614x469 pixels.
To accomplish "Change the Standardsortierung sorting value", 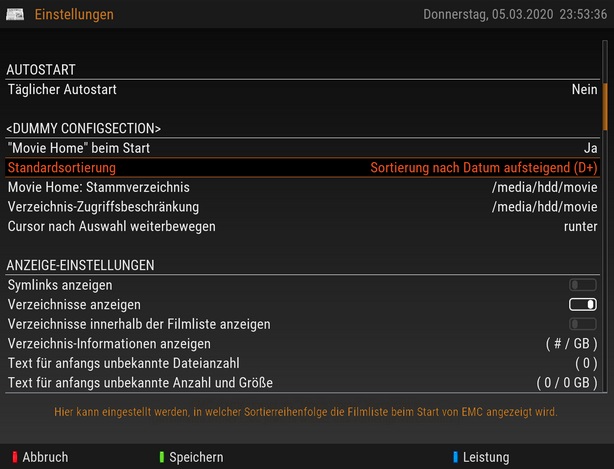I will click(477, 168).
